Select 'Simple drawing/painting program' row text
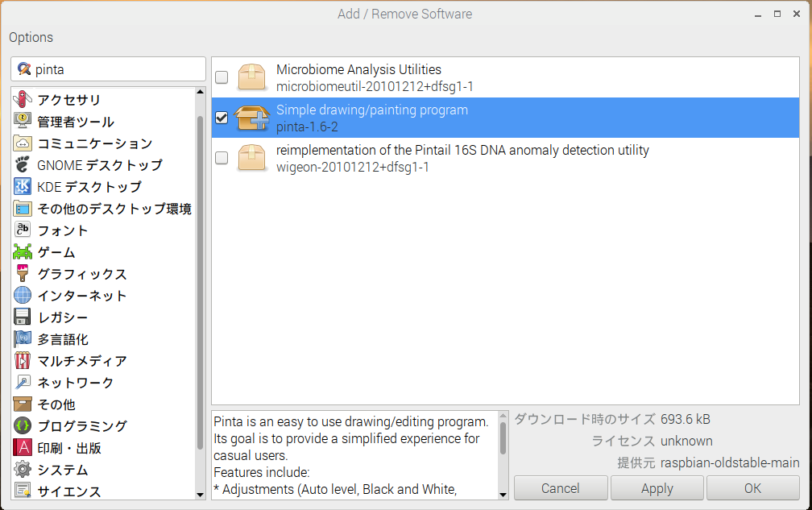This screenshot has width=812, height=510. [372, 110]
